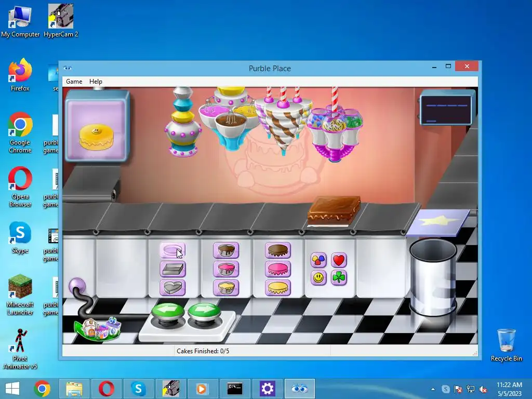
Task: Open Opera from the taskbar
Action: [106, 389]
